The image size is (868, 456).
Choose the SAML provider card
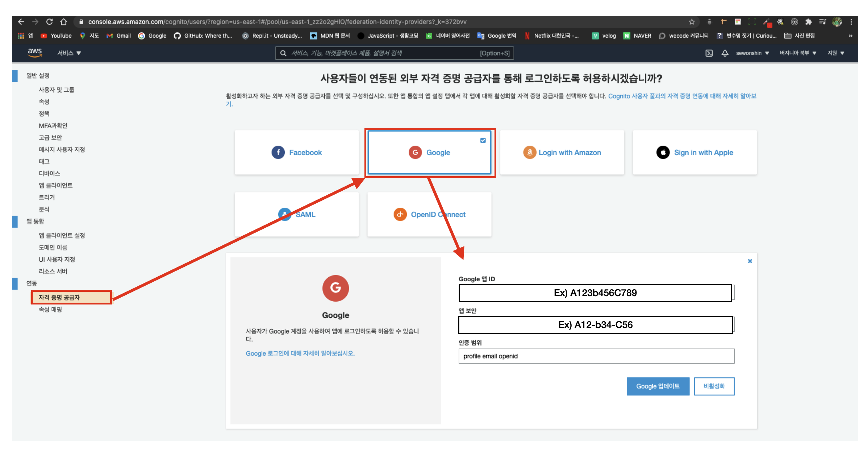pyautogui.click(x=297, y=214)
